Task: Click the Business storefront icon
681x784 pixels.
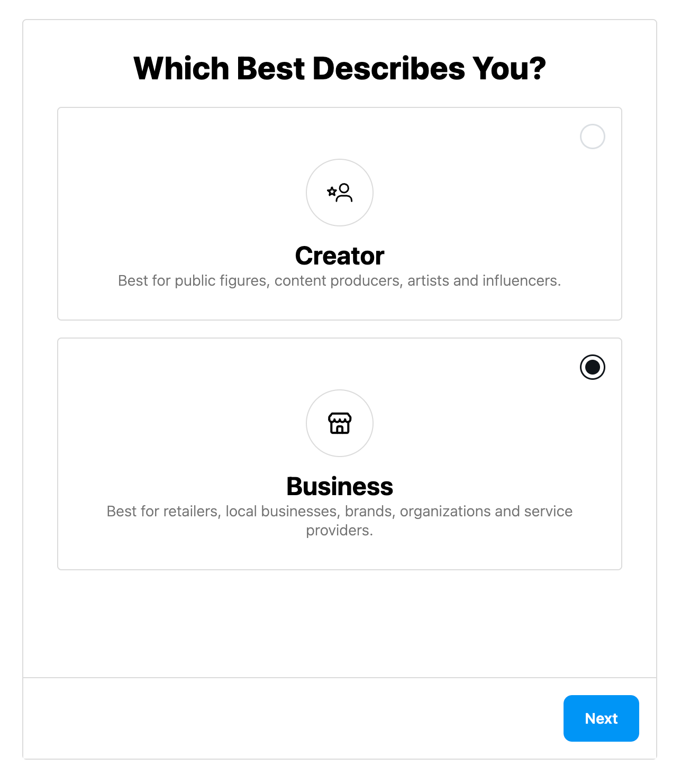Action: [340, 423]
